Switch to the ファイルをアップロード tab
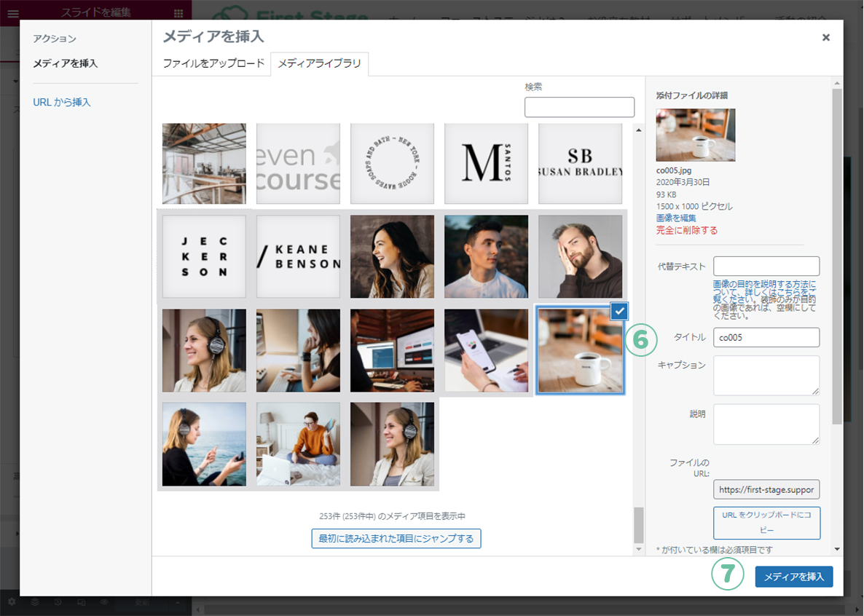The image size is (864, 616). click(x=213, y=63)
